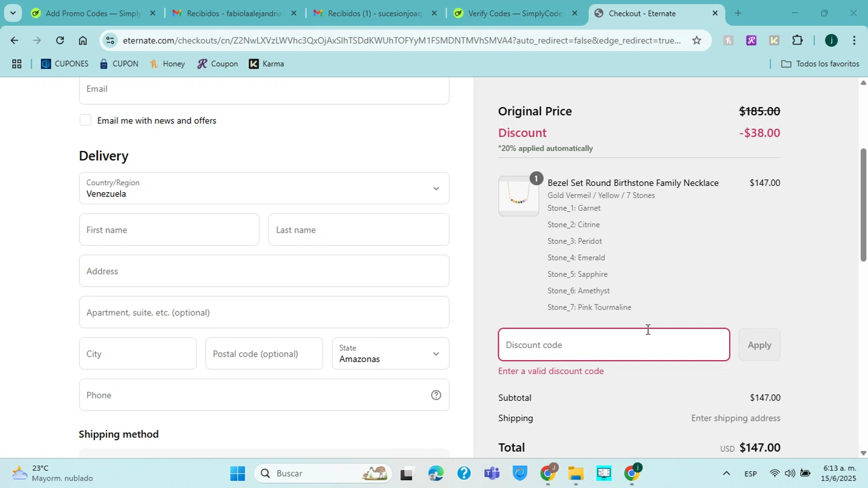Open the volume control in the tray

[790, 474]
